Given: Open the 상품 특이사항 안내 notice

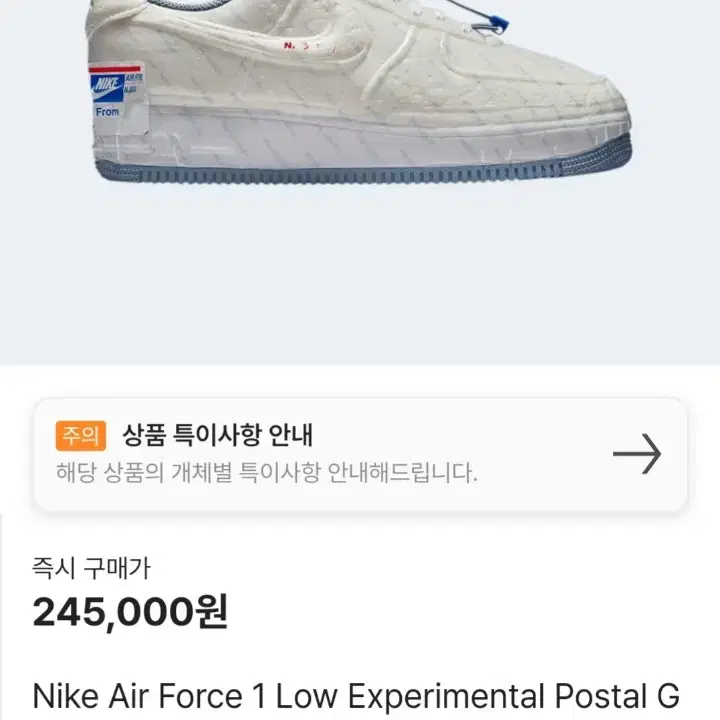Looking at the screenshot, I should pyautogui.click(x=360, y=454).
